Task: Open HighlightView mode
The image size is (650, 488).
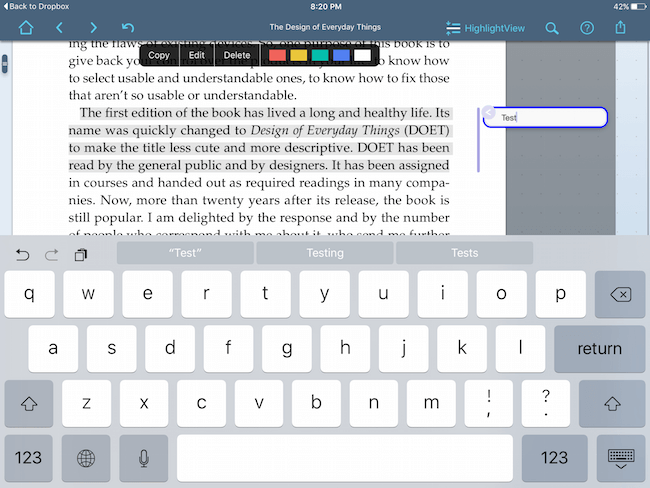Action: (x=485, y=28)
